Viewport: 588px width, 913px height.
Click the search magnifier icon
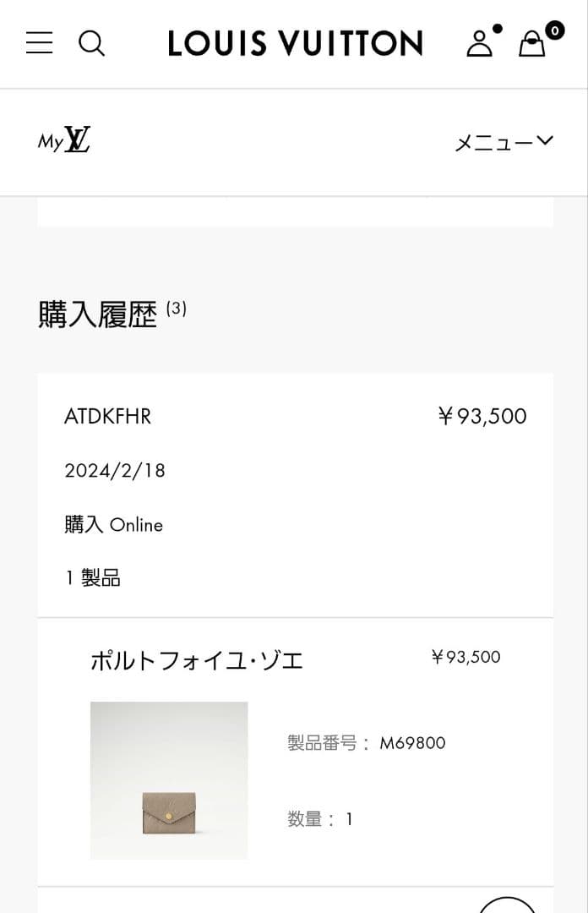pyautogui.click(x=92, y=43)
